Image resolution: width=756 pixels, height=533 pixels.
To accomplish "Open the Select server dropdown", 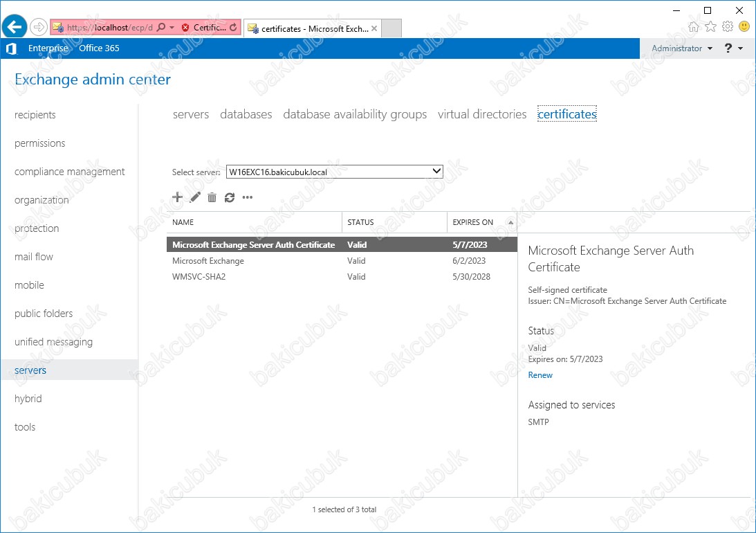I will [335, 172].
